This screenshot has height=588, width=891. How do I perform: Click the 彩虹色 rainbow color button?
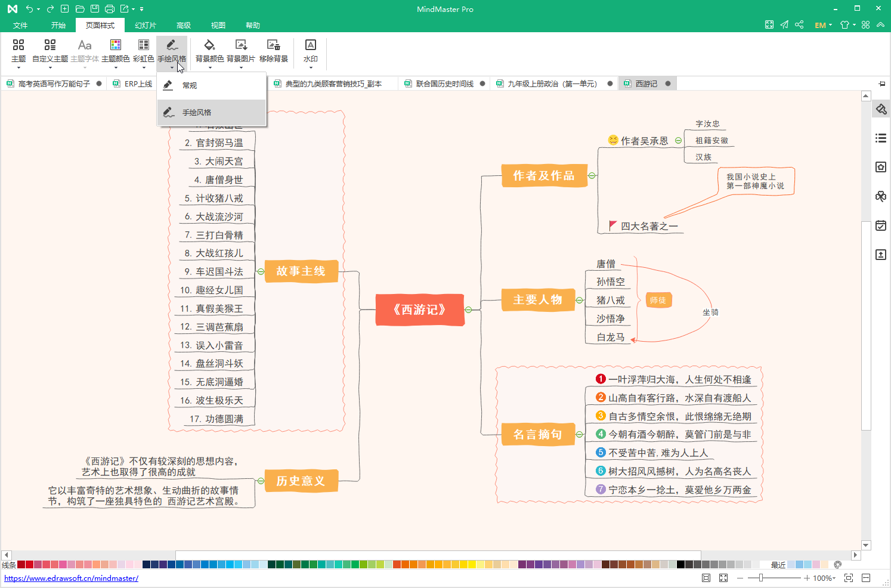pyautogui.click(x=144, y=53)
